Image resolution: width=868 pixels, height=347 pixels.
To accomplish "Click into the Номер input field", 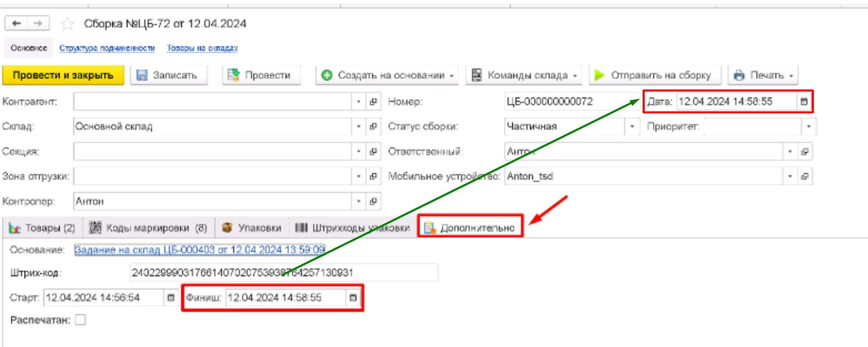I will click(x=571, y=102).
